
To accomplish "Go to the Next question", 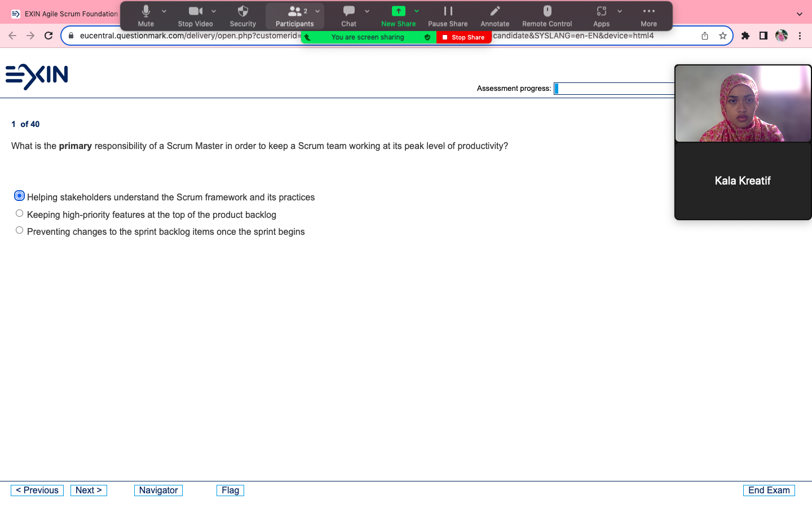I will (x=89, y=490).
